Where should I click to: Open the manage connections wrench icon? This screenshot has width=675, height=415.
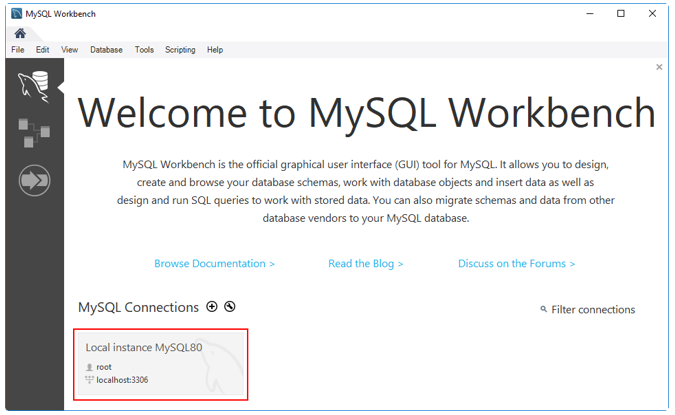[x=230, y=307]
